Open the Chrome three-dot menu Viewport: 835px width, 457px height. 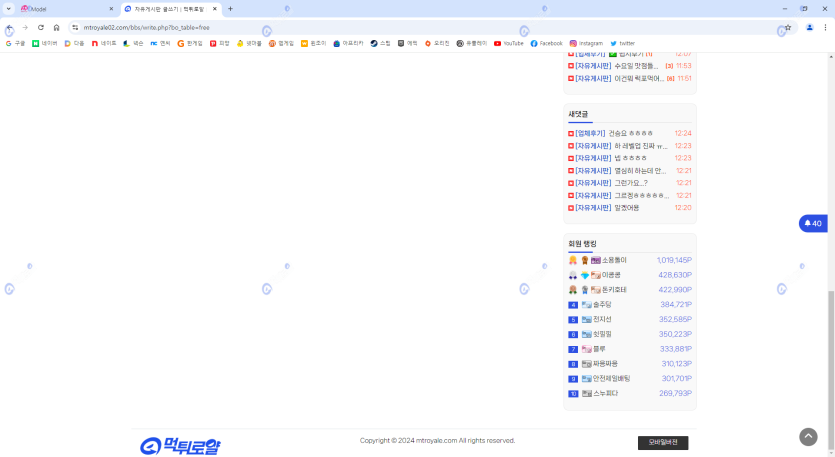(x=825, y=27)
